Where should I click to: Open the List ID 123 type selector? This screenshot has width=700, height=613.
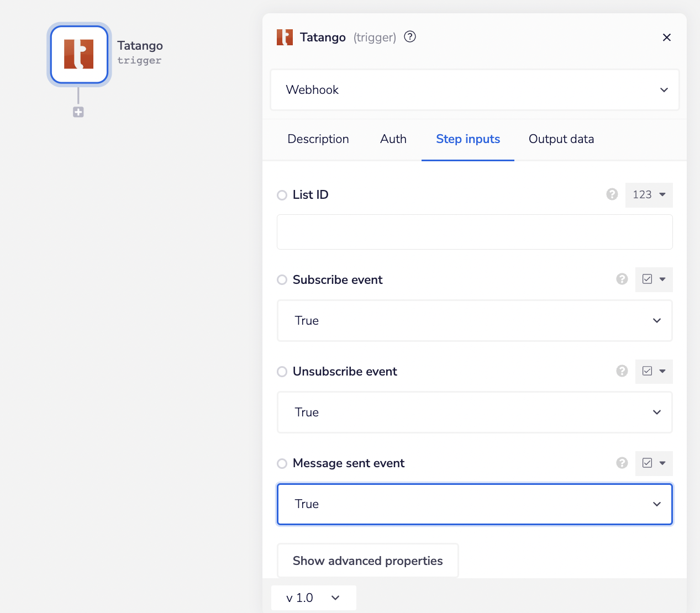click(649, 195)
